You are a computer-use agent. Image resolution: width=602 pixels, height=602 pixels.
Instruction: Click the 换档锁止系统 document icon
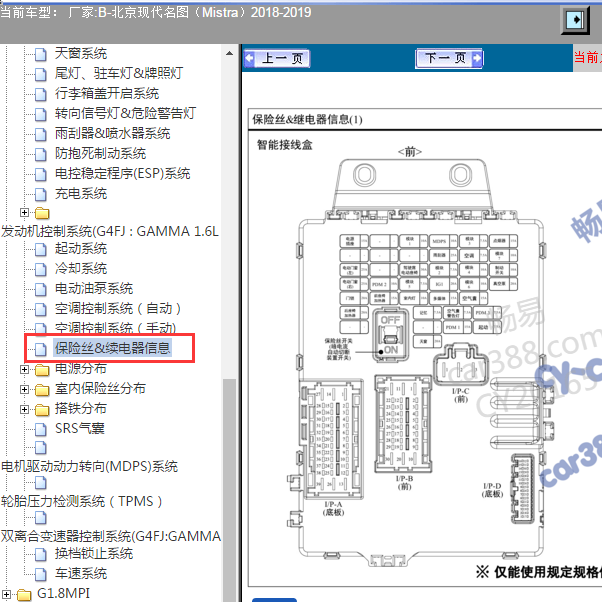click(x=41, y=554)
